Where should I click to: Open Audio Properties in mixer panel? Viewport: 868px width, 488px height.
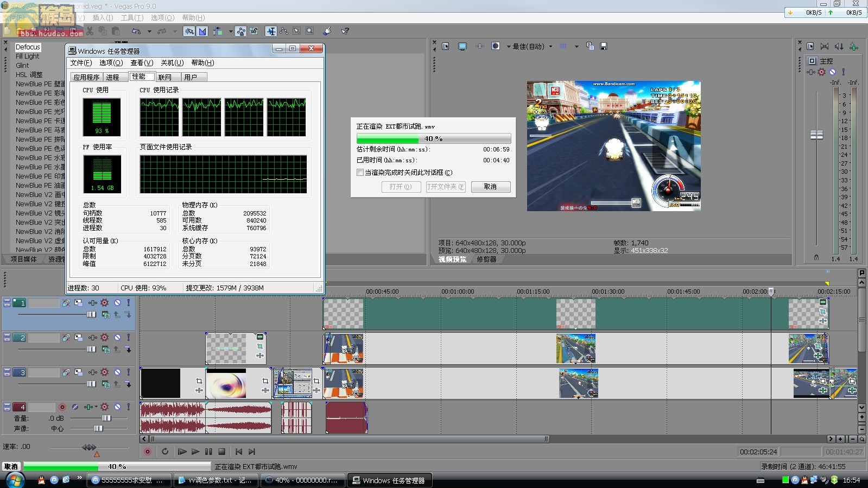810,47
